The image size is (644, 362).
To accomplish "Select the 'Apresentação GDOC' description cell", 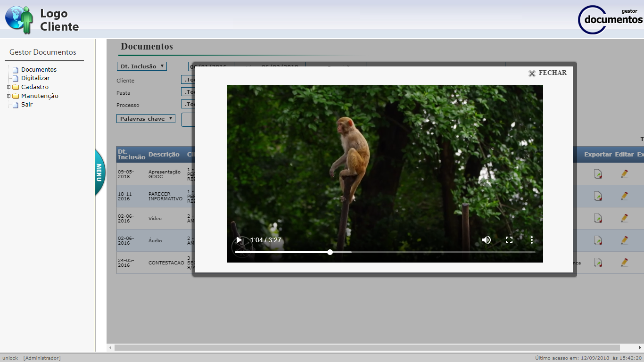I will [x=165, y=174].
